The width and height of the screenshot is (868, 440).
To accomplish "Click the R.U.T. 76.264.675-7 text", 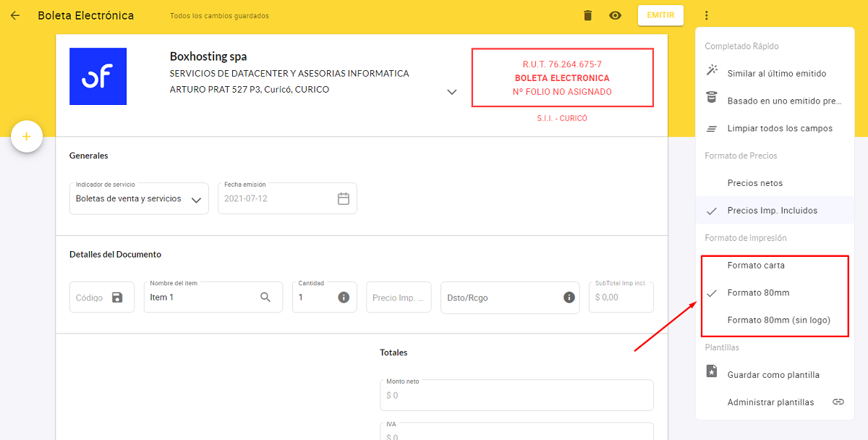I will [563, 64].
